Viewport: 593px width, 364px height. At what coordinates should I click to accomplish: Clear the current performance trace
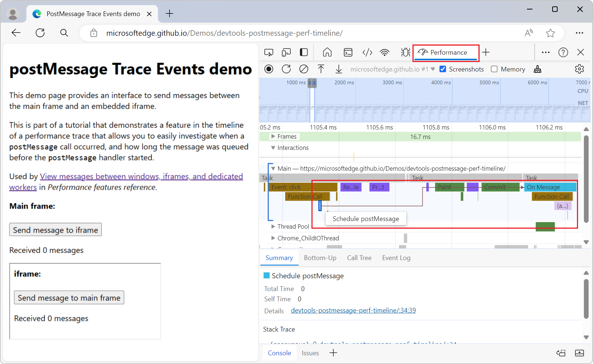pyautogui.click(x=304, y=69)
